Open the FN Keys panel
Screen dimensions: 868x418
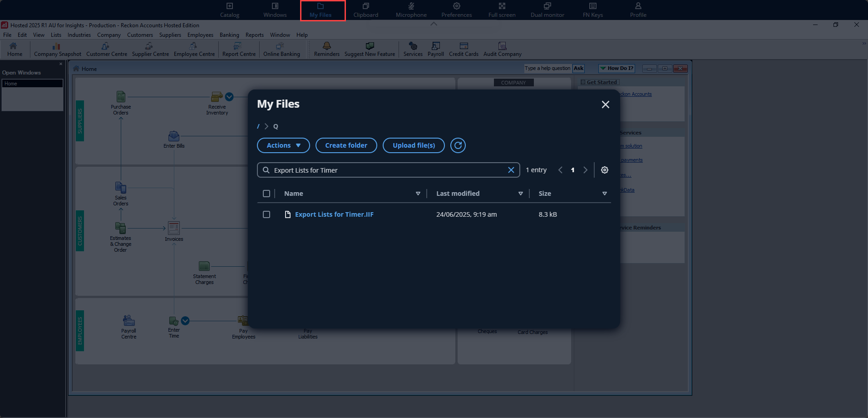click(x=592, y=10)
